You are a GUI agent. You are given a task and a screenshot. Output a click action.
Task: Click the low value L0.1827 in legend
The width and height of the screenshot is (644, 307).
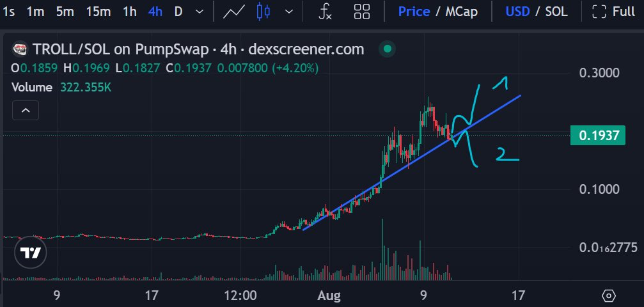pyautogui.click(x=137, y=68)
